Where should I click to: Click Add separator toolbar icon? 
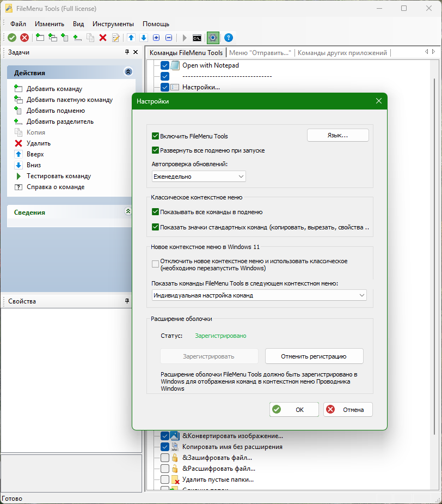click(77, 38)
